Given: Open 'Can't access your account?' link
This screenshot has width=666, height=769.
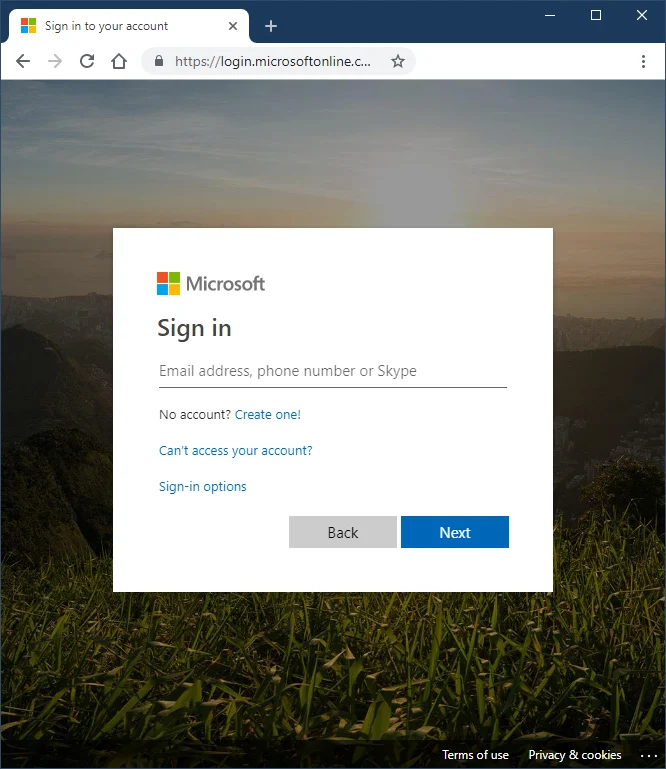Looking at the screenshot, I should tap(235, 451).
